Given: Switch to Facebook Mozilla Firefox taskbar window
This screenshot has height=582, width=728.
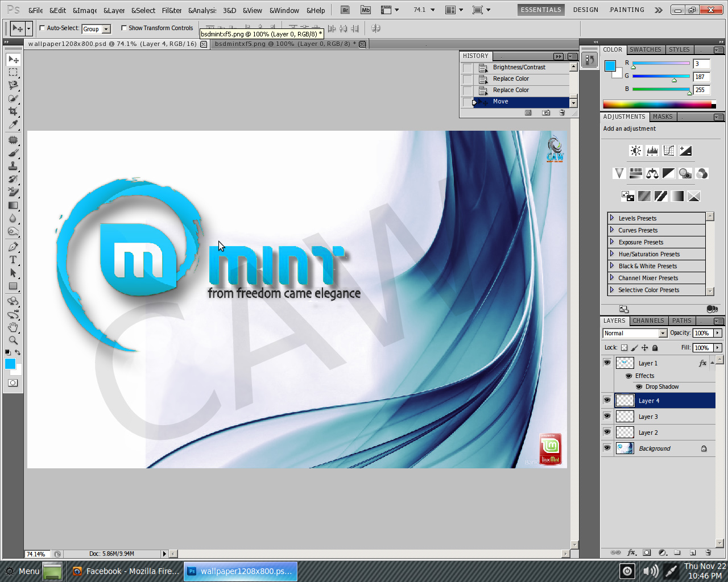Looking at the screenshot, I should coord(125,571).
